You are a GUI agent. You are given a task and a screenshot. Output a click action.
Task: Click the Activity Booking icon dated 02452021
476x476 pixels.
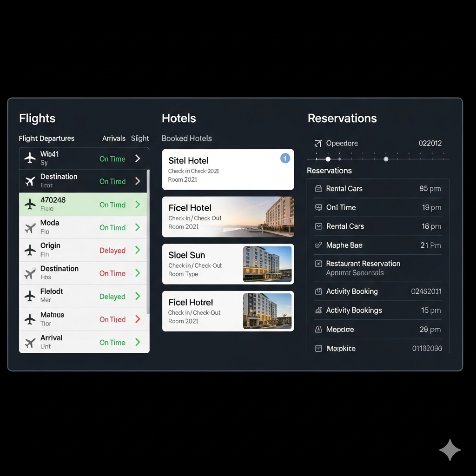[x=318, y=291]
